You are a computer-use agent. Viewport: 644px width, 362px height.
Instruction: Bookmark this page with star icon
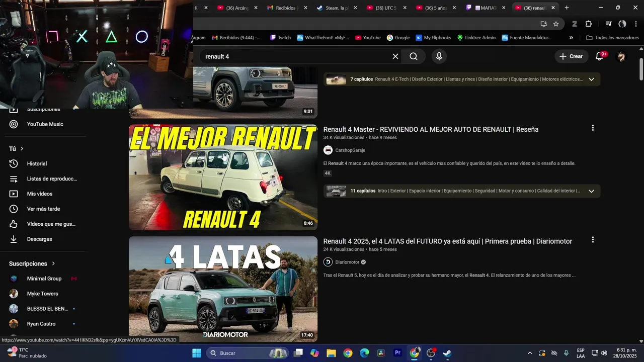pyautogui.click(x=556, y=24)
